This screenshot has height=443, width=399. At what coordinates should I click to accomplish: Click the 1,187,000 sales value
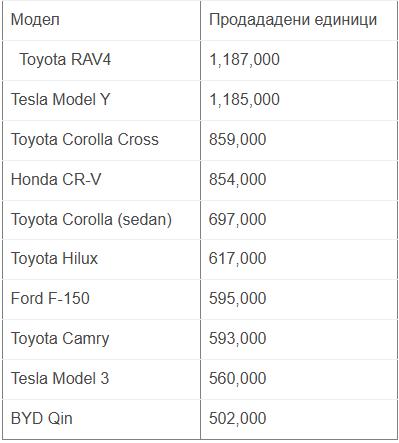pos(244,60)
